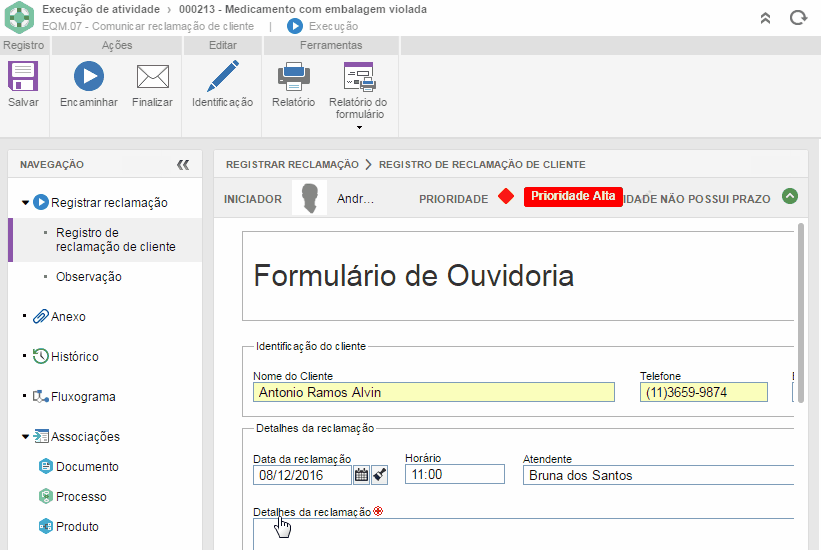Click the refresh icon at top right
The image size is (821, 550).
[x=797, y=17]
